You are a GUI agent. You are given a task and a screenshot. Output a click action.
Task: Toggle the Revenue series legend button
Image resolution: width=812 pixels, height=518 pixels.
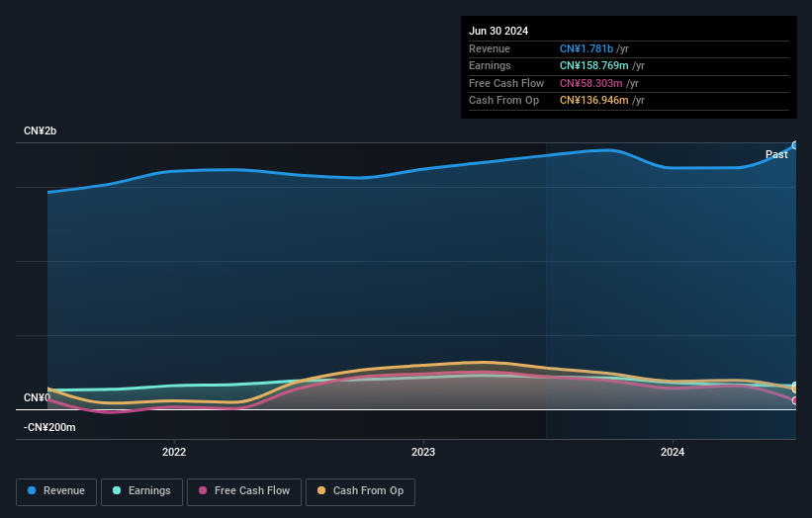(56, 491)
